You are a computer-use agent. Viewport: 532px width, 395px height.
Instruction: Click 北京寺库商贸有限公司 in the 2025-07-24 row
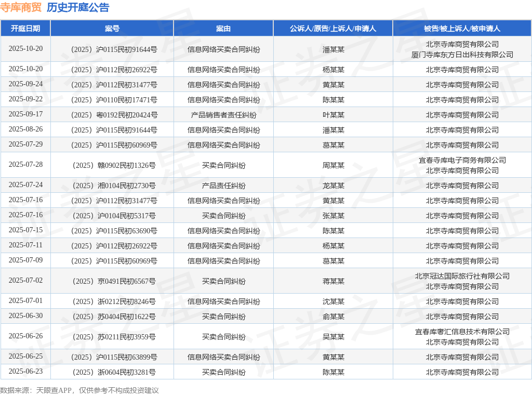click(462, 186)
